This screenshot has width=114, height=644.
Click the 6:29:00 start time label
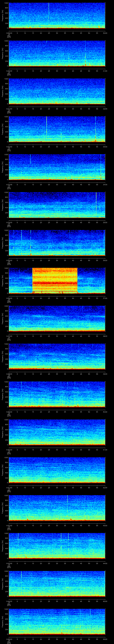click(x=9, y=33)
